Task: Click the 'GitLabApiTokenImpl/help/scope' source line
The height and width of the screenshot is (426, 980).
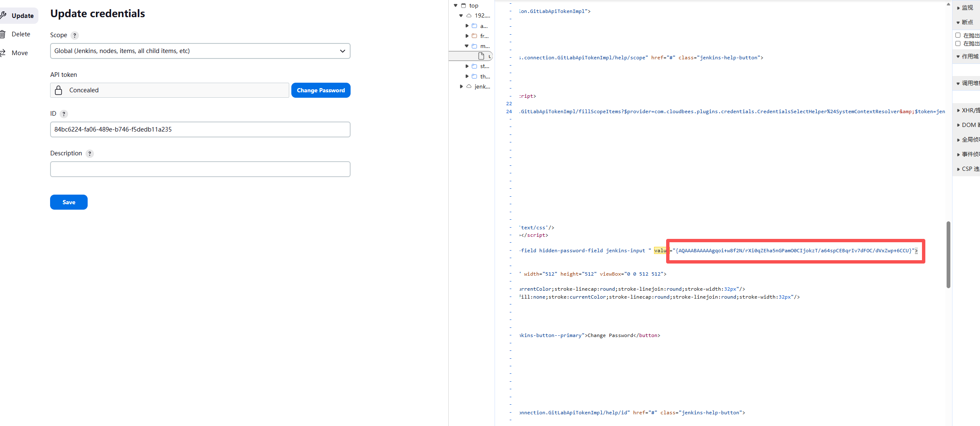Action: coord(641,58)
